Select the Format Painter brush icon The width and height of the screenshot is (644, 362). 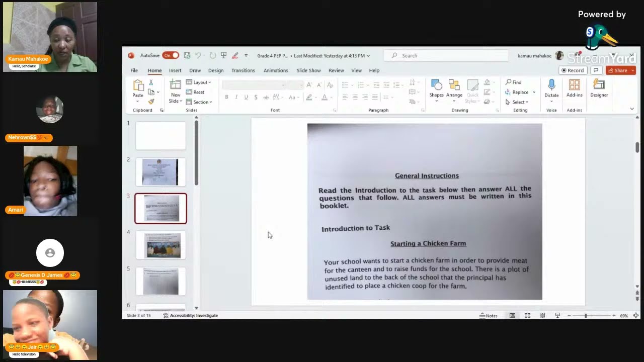(151, 102)
